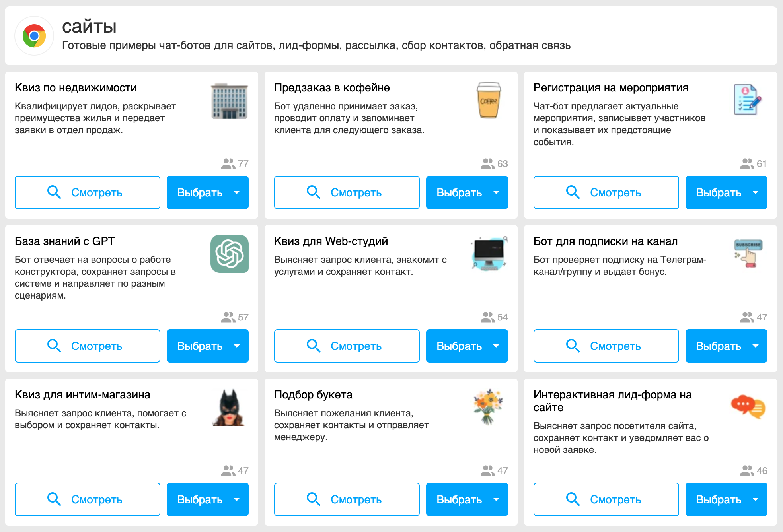Click the subscribe icon on Бот для подписки на канал

click(x=748, y=254)
